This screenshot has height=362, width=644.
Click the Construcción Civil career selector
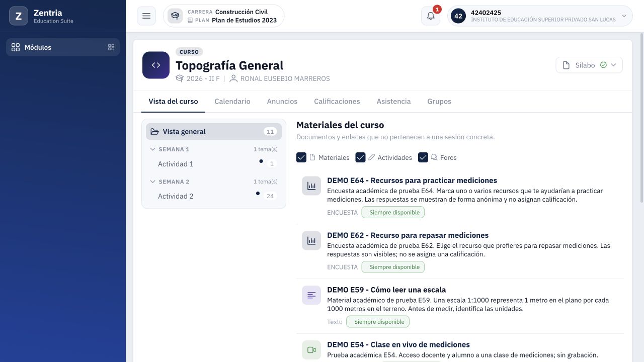point(224,16)
